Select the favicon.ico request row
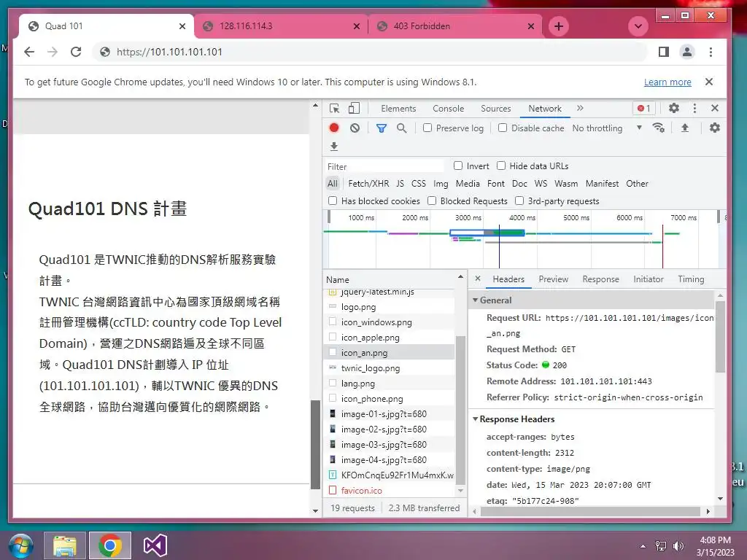 click(x=390, y=490)
